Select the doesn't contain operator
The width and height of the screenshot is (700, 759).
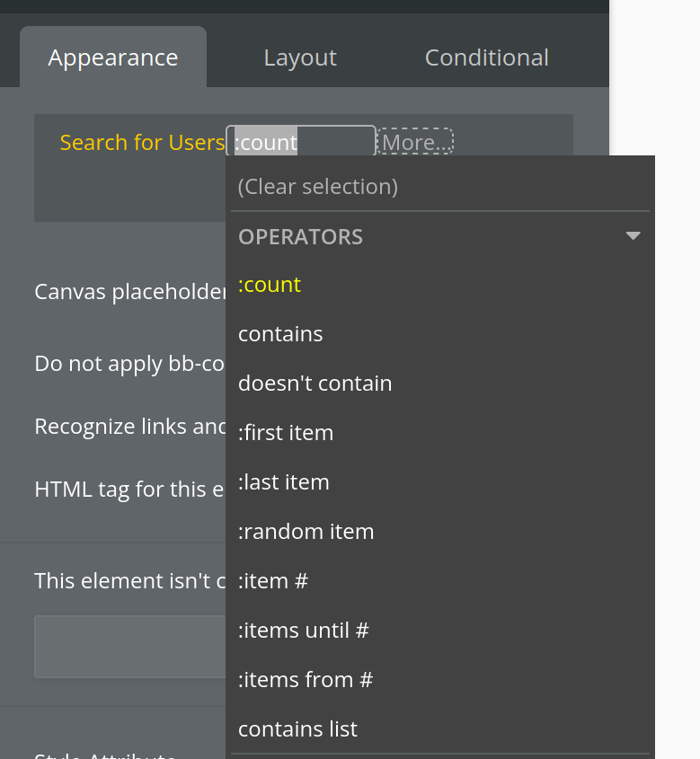click(315, 384)
